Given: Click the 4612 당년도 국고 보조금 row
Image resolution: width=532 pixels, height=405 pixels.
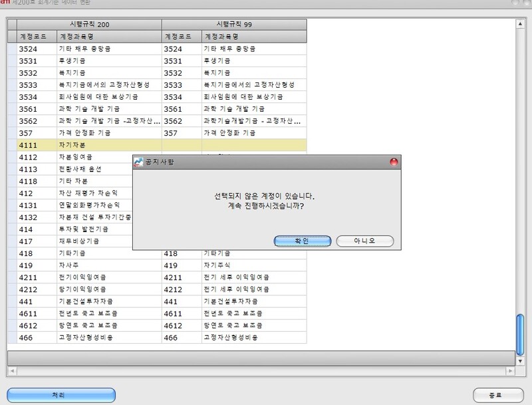Looking at the screenshot, I should pyautogui.click(x=89, y=325).
